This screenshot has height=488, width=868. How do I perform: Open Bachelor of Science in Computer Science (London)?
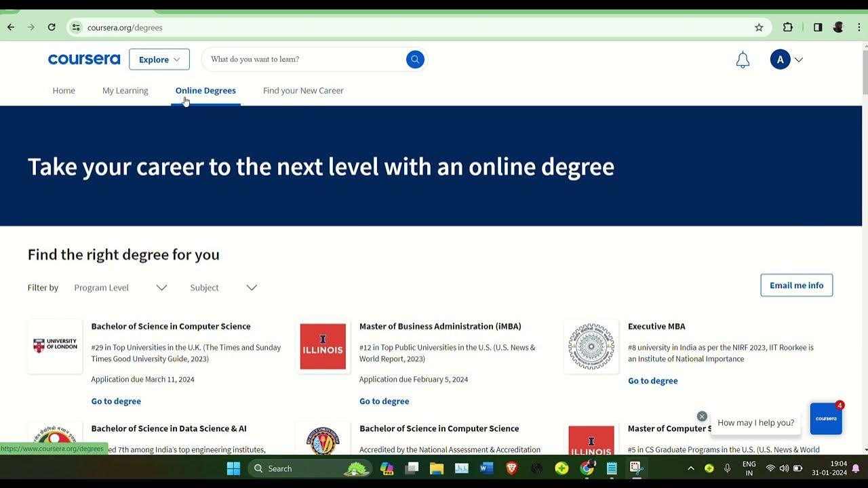coord(171,326)
